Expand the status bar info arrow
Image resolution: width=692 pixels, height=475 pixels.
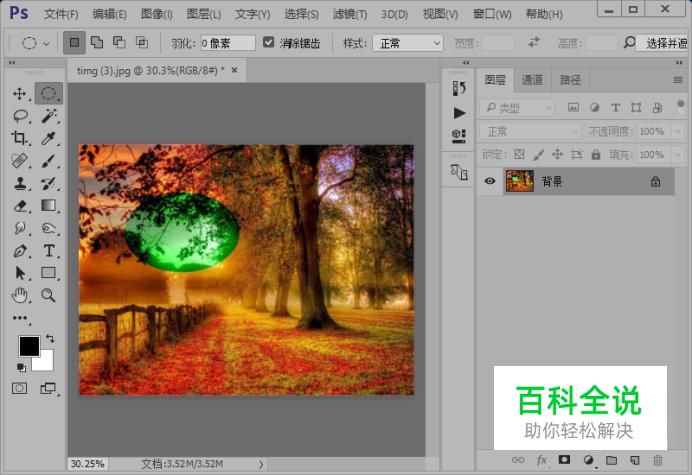(x=261, y=464)
